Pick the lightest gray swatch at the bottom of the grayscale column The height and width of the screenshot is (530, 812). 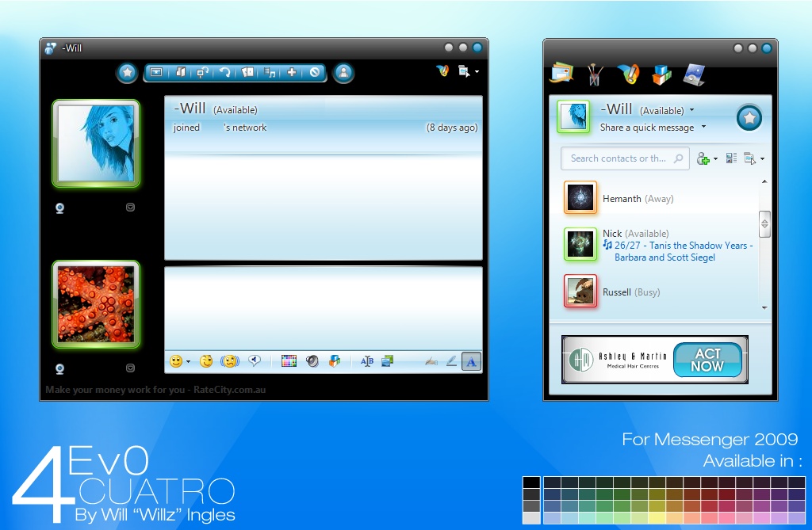pos(531,518)
